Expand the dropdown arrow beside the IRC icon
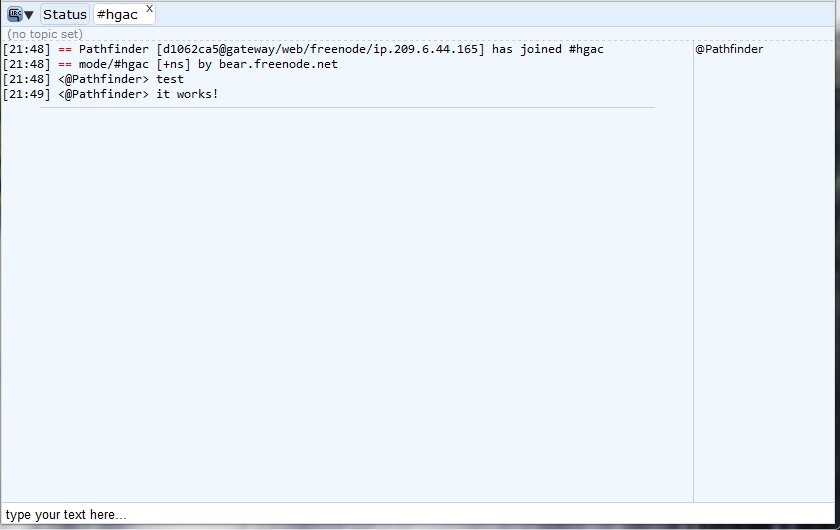This screenshot has width=840, height=530. tap(29, 15)
